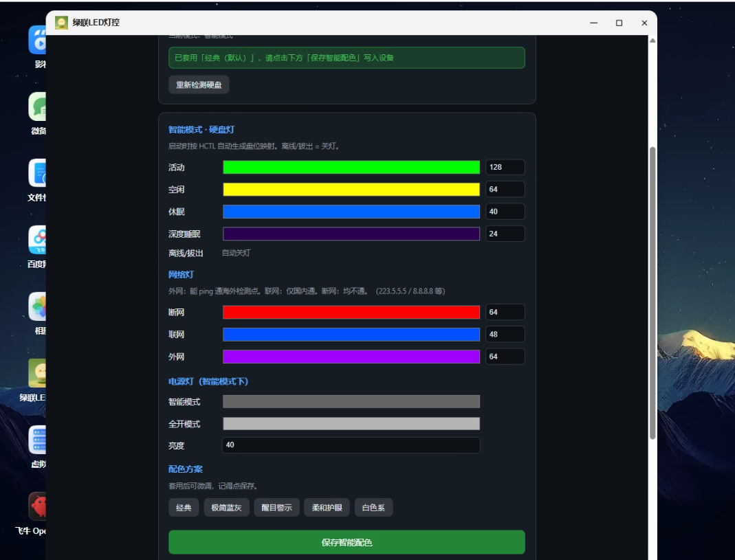Pick the purple 外网 network color
This screenshot has width=735, height=560.
click(351, 357)
